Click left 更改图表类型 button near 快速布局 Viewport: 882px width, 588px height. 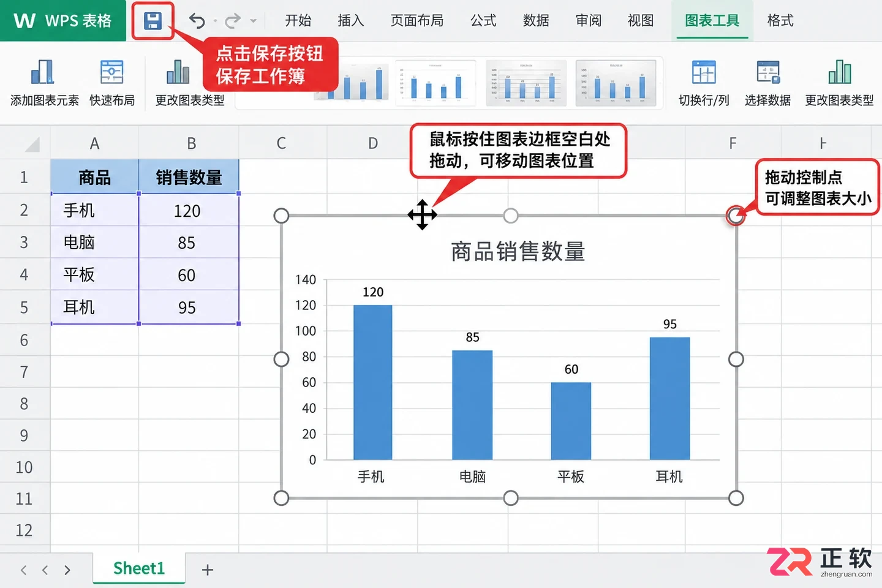coord(190,83)
